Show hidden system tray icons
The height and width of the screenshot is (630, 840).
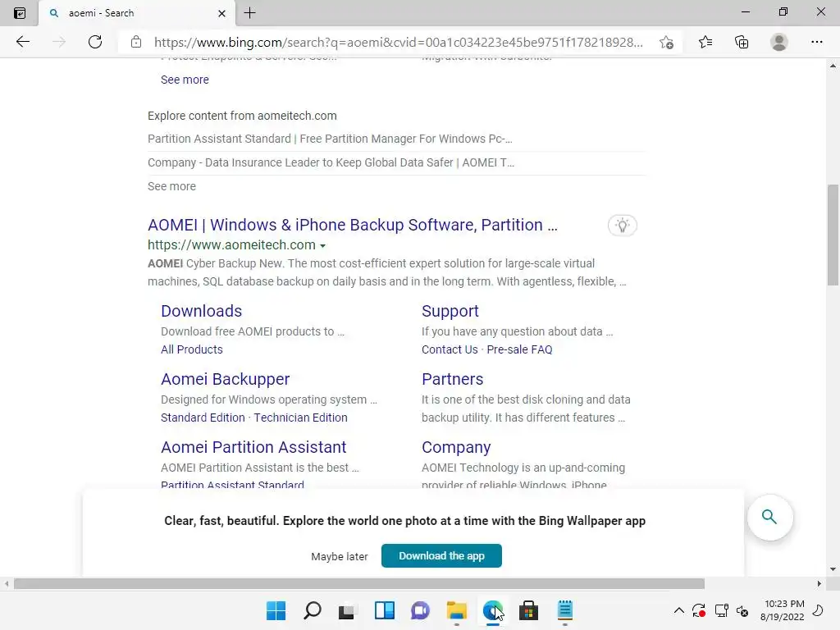tap(678, 610)
